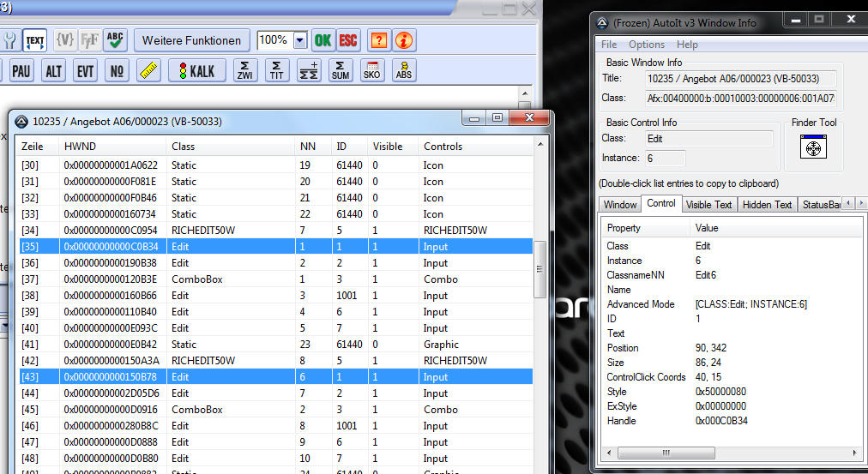Click the orange question mark help icon

point(378,40)
